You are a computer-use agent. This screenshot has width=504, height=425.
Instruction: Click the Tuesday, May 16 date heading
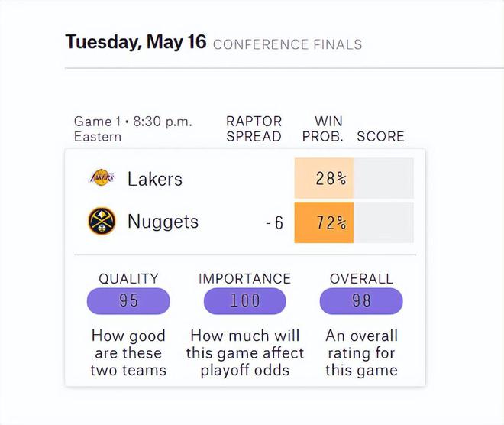136,42
